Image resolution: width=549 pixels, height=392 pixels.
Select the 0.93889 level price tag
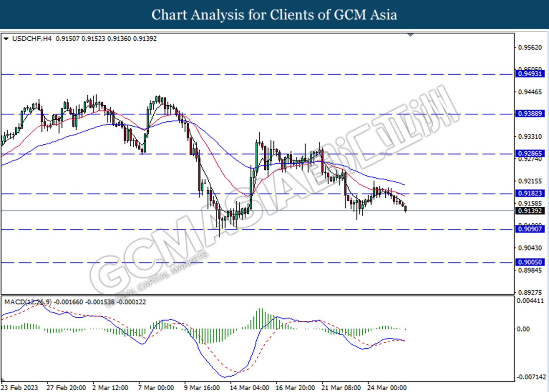pos(530,114)
